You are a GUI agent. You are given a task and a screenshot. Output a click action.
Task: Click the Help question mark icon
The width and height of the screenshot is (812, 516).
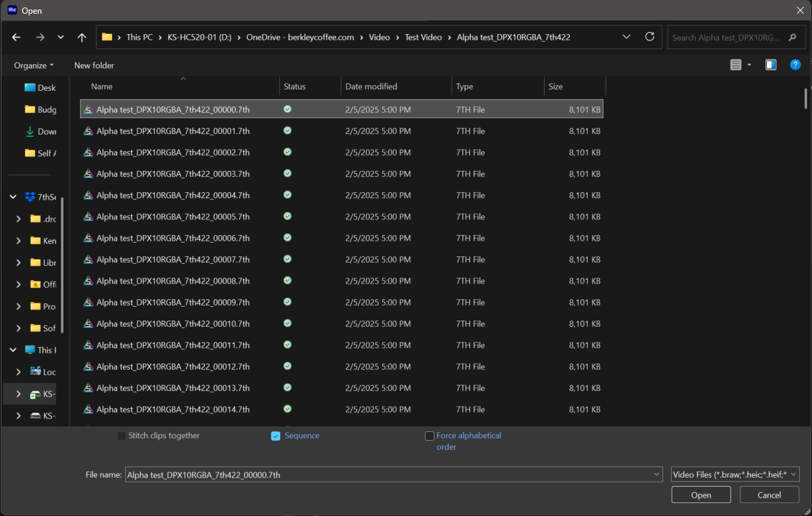click(795, 65)
